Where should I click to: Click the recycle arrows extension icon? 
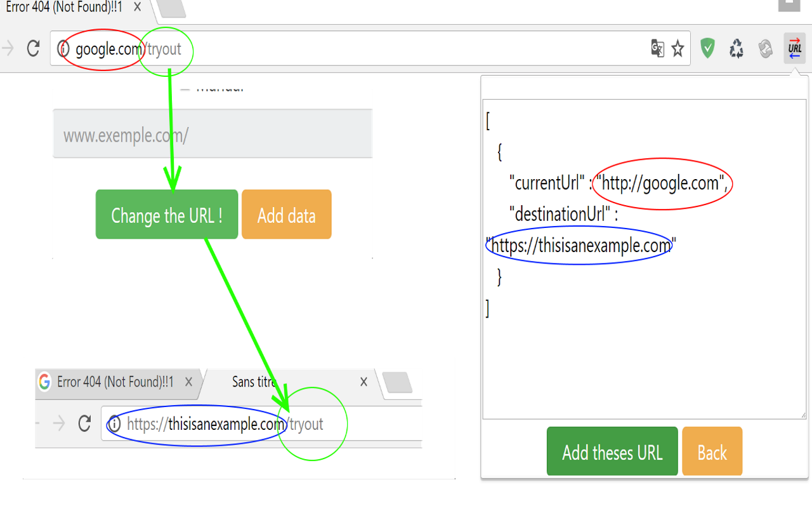737,48
